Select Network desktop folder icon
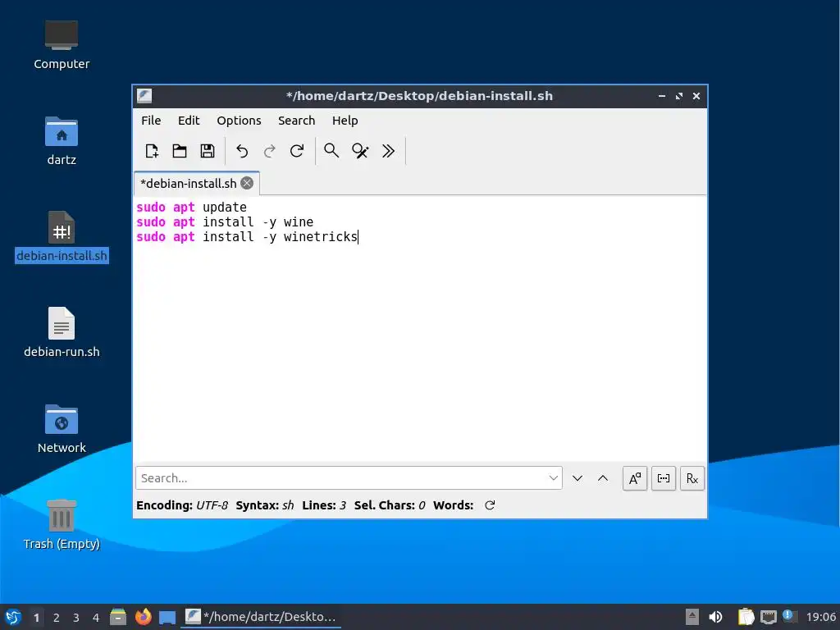840x630 pixels. point(62,428)
